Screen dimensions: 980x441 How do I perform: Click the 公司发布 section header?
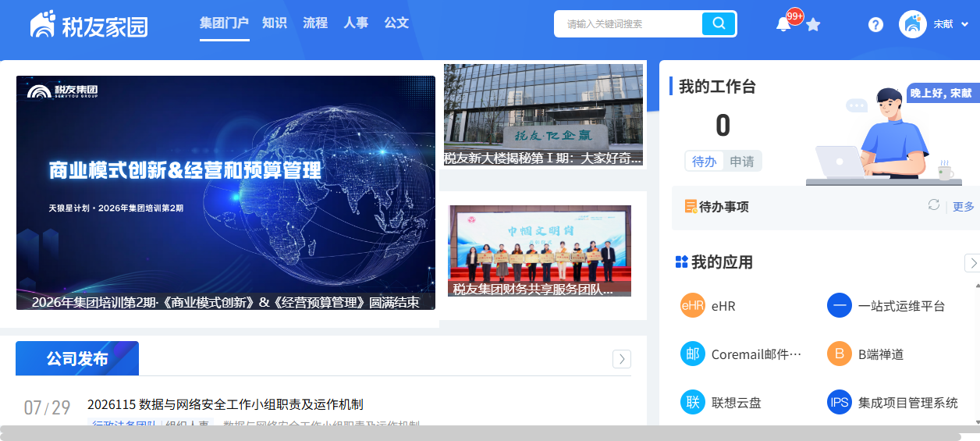(77, 358)
